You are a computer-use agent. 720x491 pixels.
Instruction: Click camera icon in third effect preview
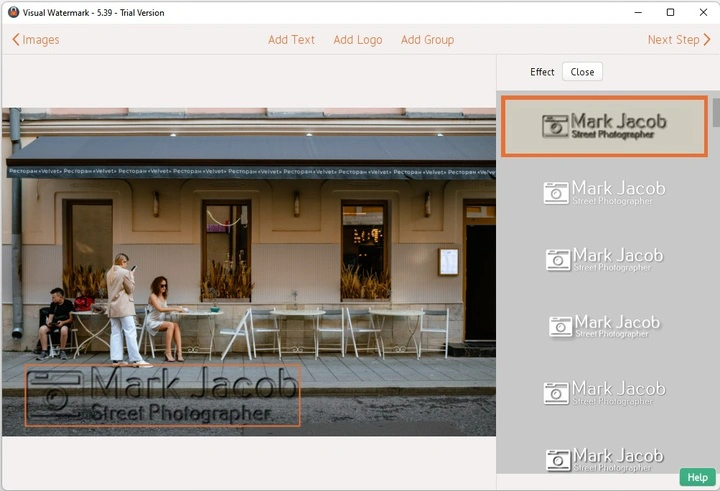tap(558, 259)
